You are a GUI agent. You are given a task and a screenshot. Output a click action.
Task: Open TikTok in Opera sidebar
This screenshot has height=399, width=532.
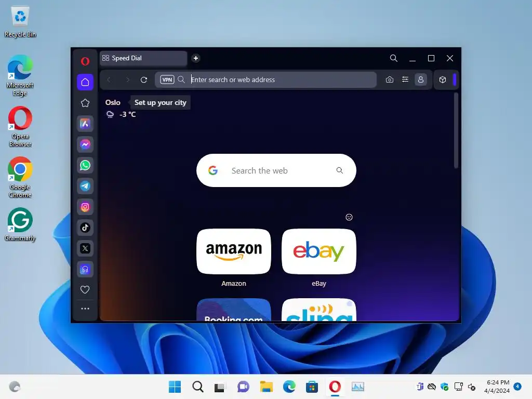(x=85, y=228)
